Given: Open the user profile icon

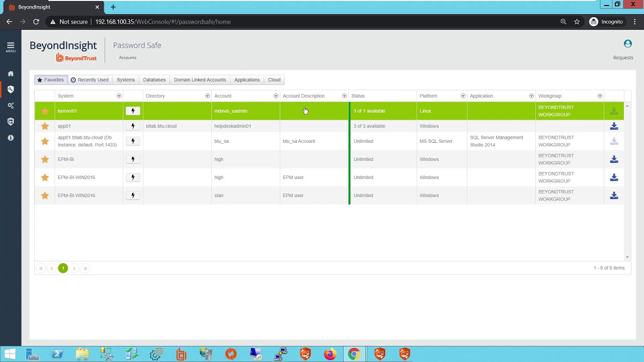Looking at the screenshot, I should (x=627, y=44).
